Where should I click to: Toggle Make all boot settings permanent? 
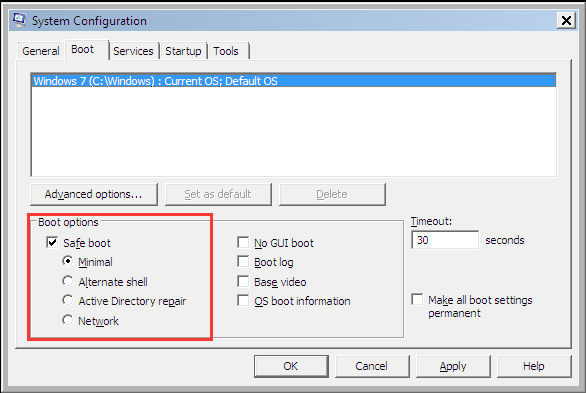click(417, 300)
